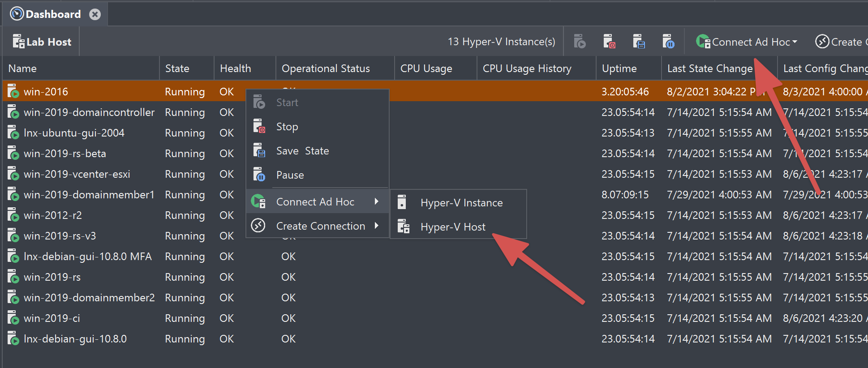The width and height of the screenshot is (868, 368).
Task: Click the Start instance toolbar icon
Action: click(580, 42)
